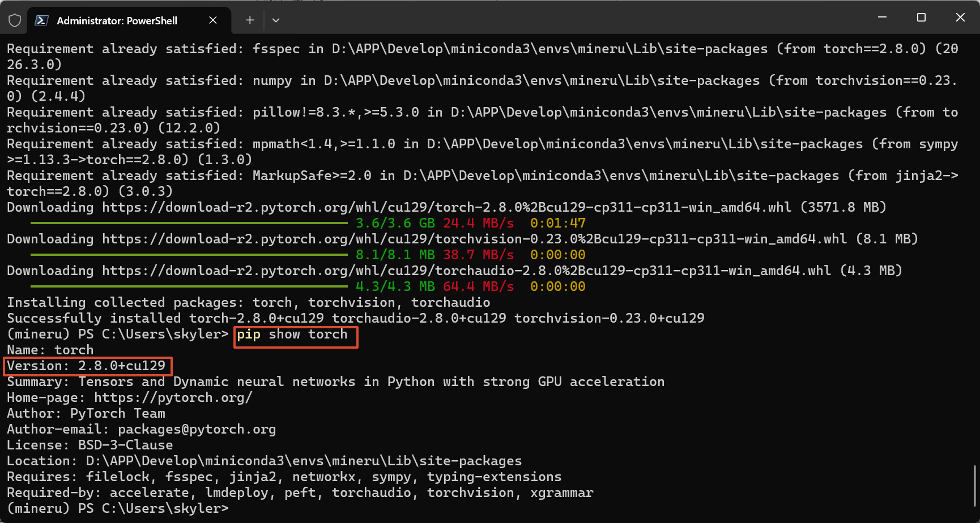Click the 3.6 GB torch download progress bar
The width and height of the screenshot is (980, 523).
point(189,224)
